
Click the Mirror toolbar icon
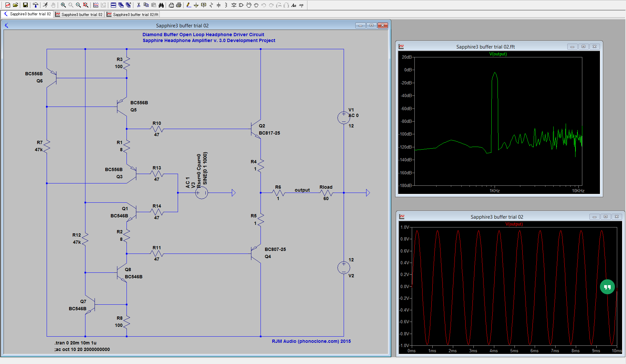286,5
